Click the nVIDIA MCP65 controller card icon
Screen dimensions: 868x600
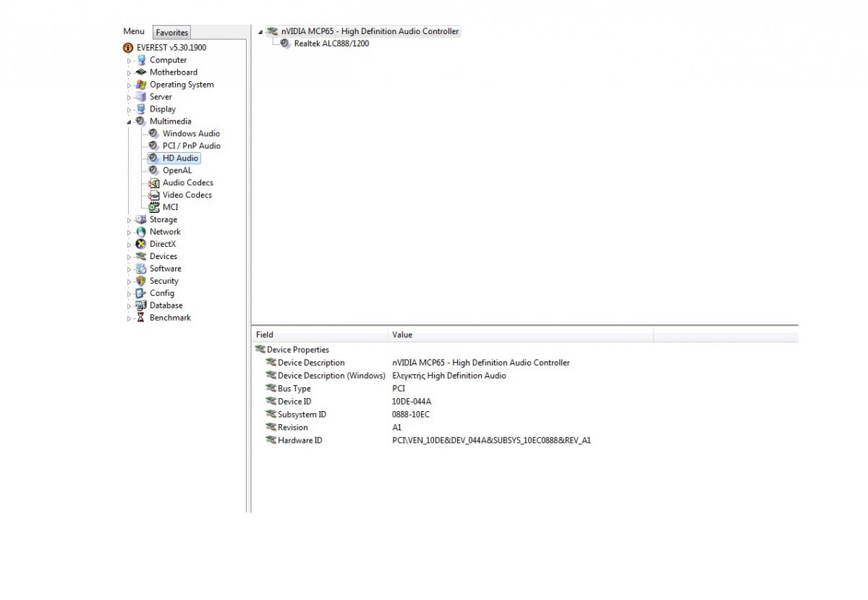272,32
